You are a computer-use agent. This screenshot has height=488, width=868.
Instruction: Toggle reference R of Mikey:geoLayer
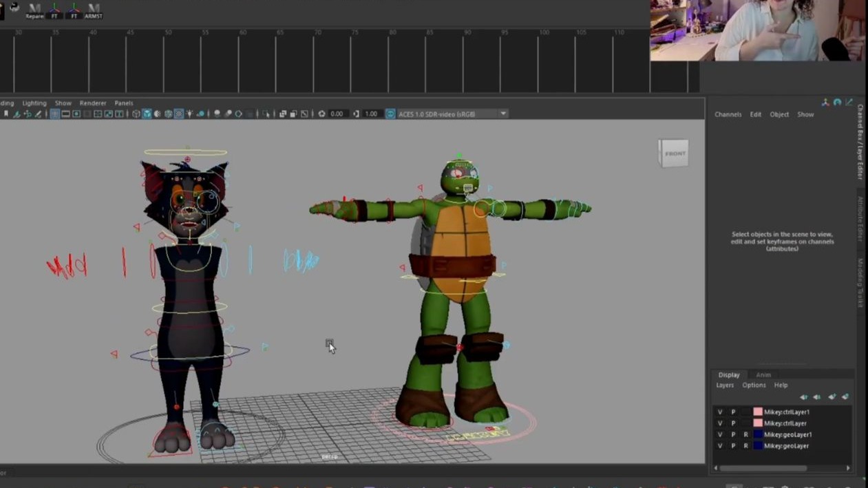[745, 446]
